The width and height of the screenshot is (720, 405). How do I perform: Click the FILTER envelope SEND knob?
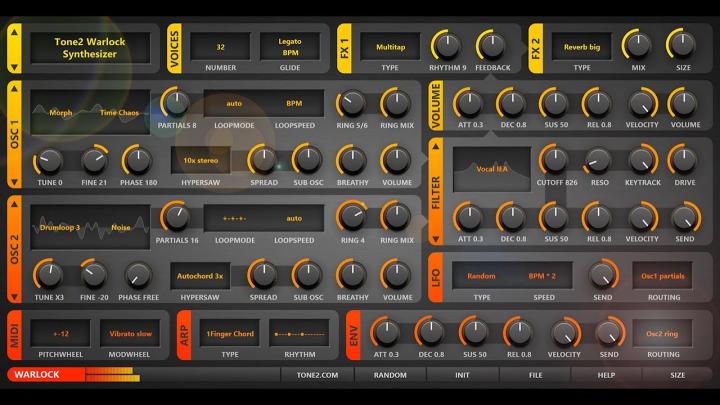click(x=685, y=217)
